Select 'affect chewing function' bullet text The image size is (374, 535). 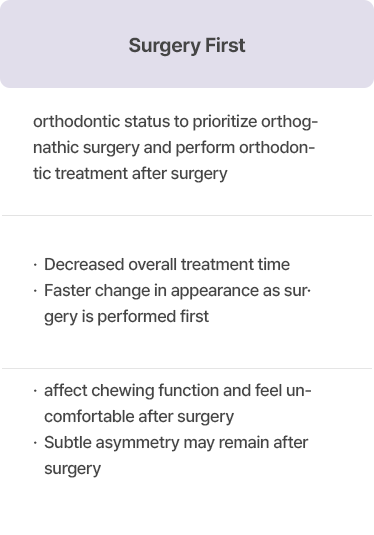point(177,391)
